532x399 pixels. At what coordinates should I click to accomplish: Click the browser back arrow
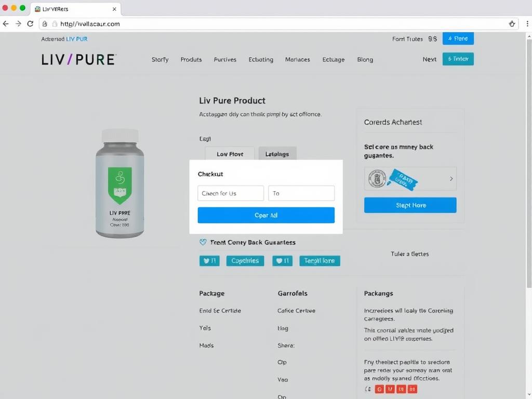(x=6, y=24)
